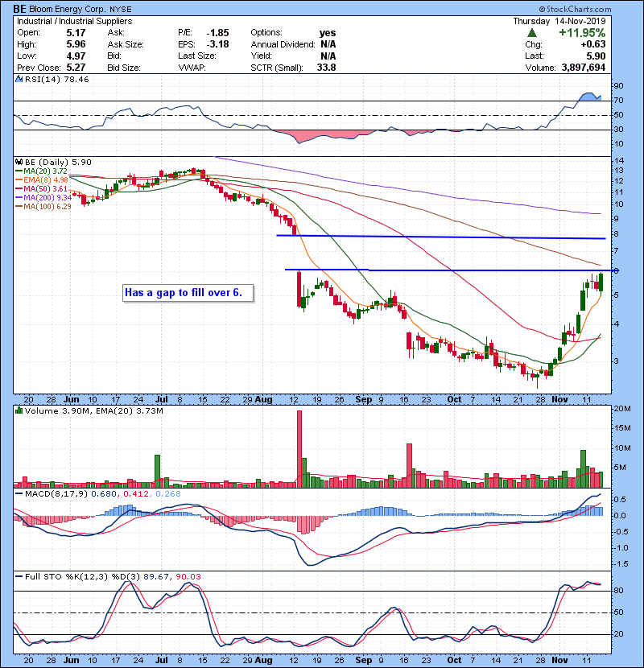Click the MA(200) 9.34 legend entry
The width and height of the screenshot is (644, 668).
43,198
